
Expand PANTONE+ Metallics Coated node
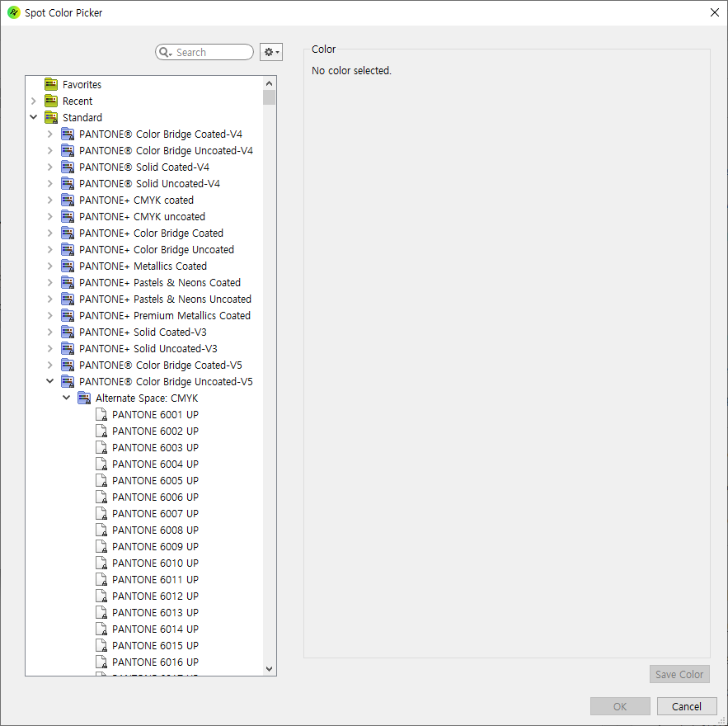point(50,266)
